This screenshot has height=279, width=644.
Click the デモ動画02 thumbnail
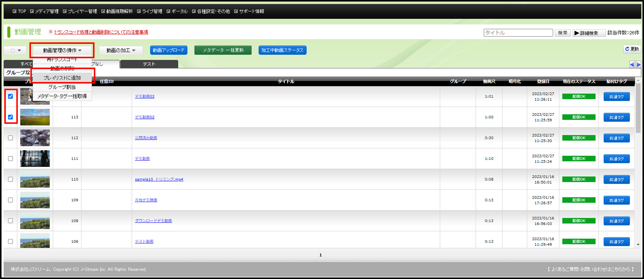coord(35,117)
